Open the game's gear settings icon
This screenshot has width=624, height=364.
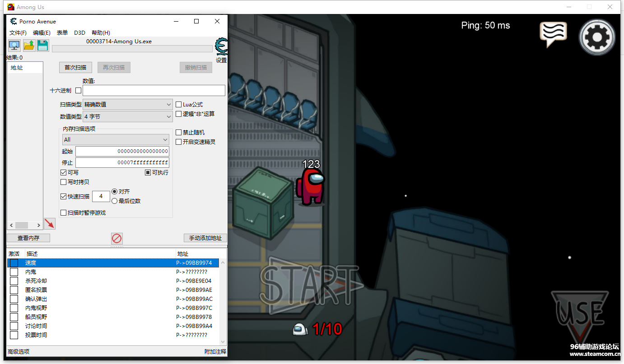(597, 37)
